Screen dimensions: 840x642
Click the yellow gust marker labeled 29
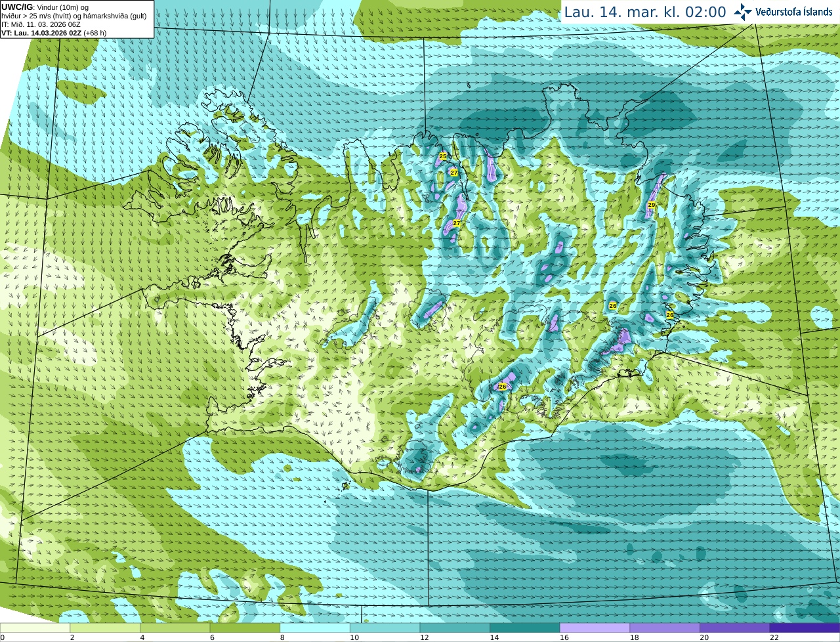click(x=652, y=205)
